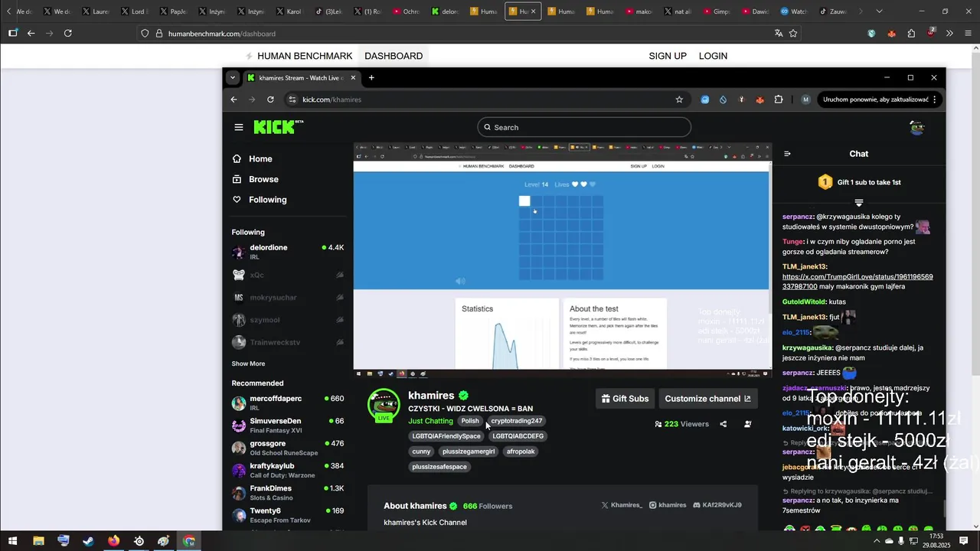Image resolution: width=980 pixels, height=551 pixels.
Task: Click HUMAN BENCHMARK link in Firefox window
Action: click(299, 56)
